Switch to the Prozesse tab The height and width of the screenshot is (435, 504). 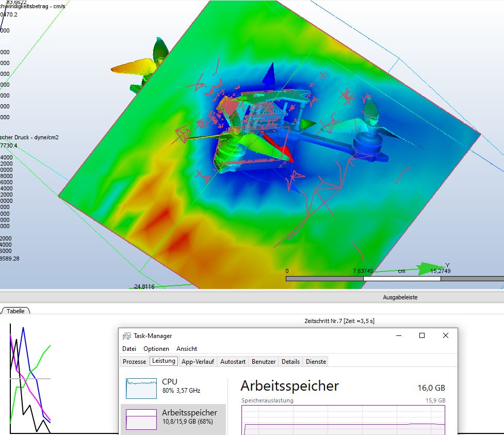click(134, 362)
